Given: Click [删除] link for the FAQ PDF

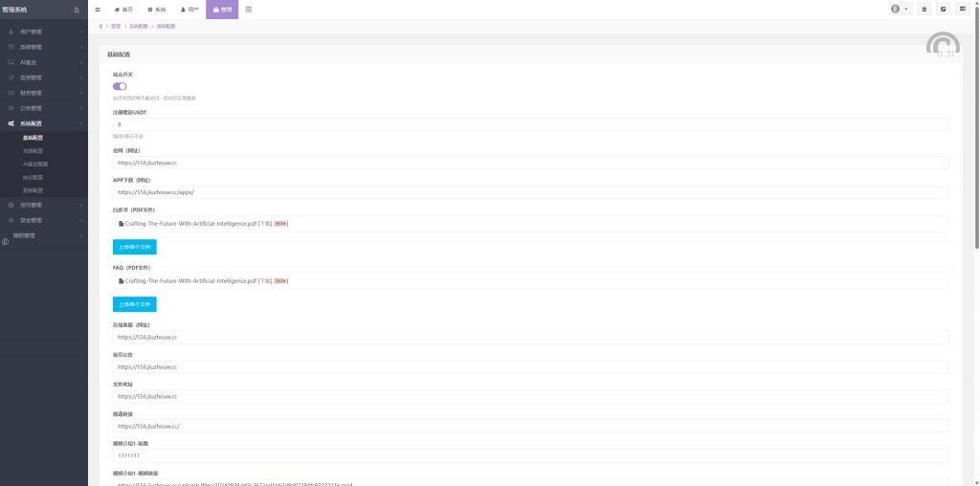Looking at the screenshot, I should pyautogui.click(x=281, y=281).
